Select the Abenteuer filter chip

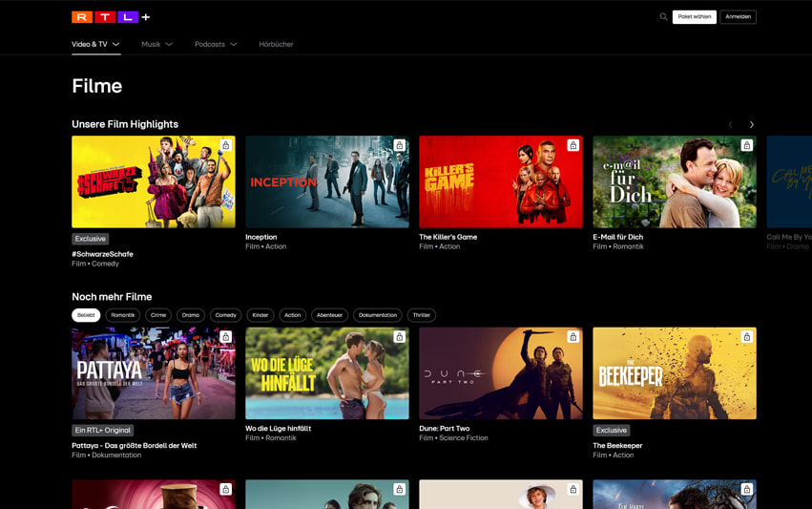click(x=329, y=315)
